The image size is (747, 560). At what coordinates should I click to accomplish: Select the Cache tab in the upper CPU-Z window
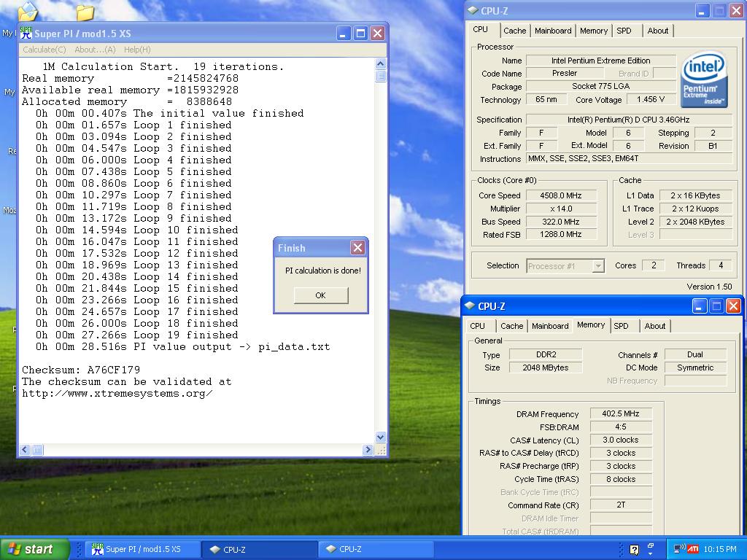point(514,31)
